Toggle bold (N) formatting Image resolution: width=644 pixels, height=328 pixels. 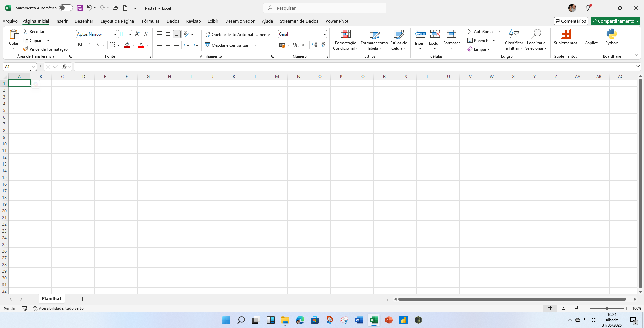pyautogui.click(x=80, y=45)
